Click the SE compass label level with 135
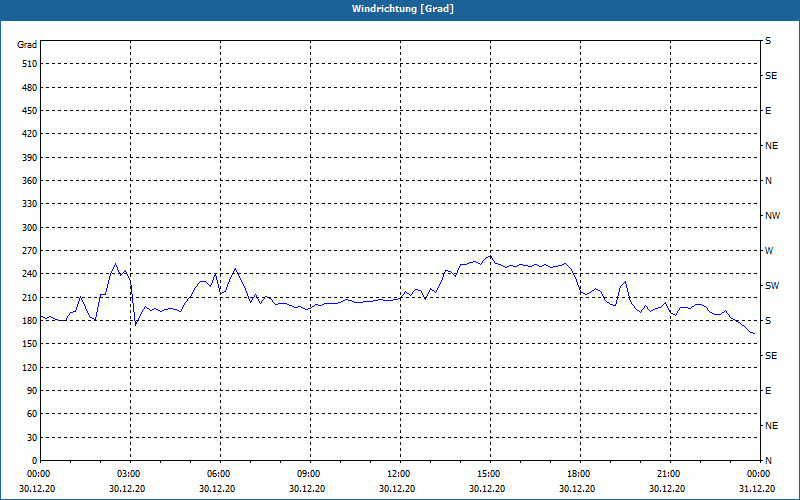Viewport: 800px width, 500px height. [x=771, y=356]
